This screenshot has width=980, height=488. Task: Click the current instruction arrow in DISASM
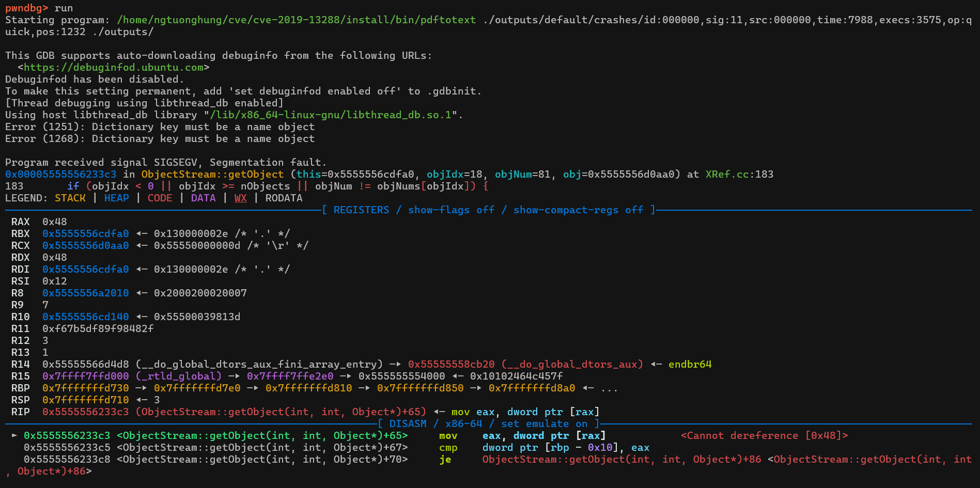click(x=14, y=435)
